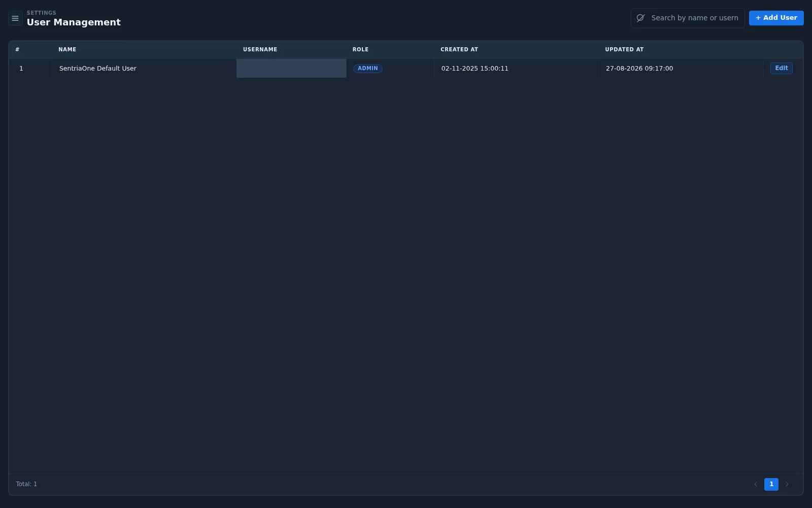Screen dimensions: 812x508
Task: Select page 1 in pagination
Action: click(x=771, y=484)
